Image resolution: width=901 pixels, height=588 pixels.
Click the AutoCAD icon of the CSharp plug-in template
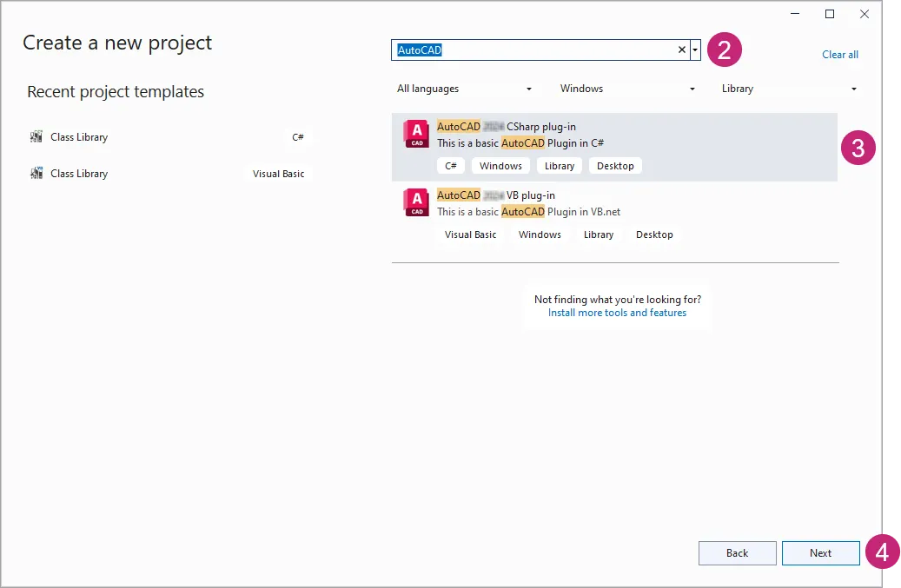pos(416,135)
